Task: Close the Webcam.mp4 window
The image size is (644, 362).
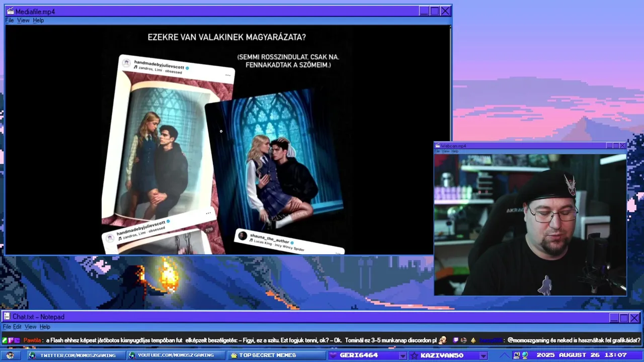Action: 622,146
